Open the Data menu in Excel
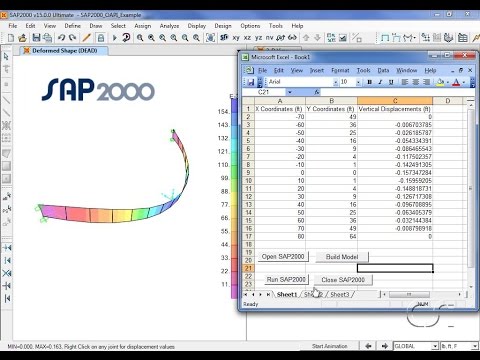480x360 pixels. coord(383,70)
